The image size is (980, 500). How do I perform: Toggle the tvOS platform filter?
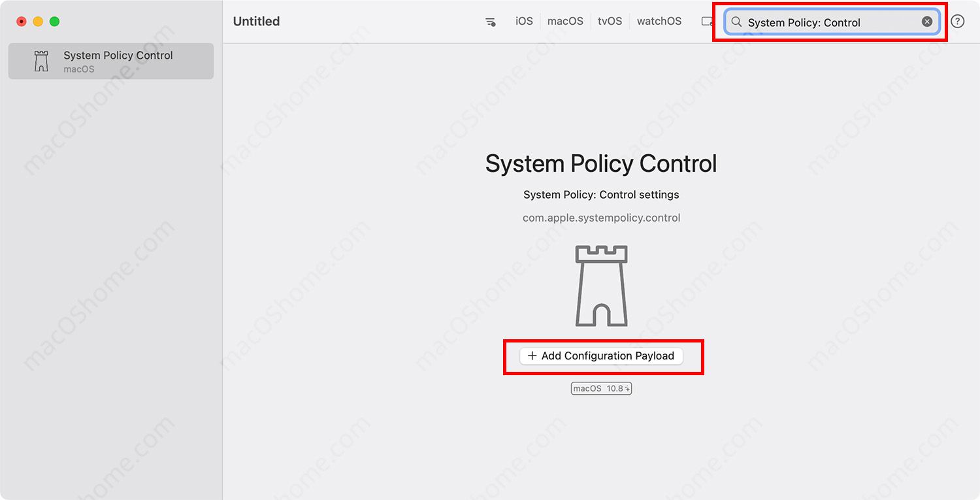point(610,22)
